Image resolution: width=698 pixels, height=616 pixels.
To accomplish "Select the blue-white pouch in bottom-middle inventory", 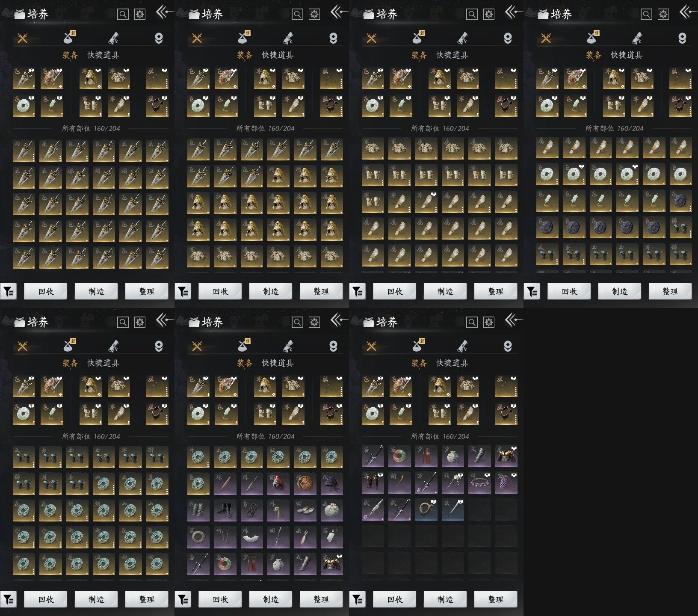I will pos(331,510).
